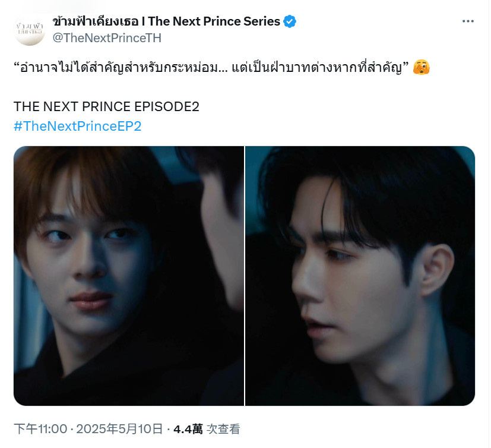Click the lips of the brown-haired man
Image resolution: width=491 pixels, height=448 pixels.
91,300
